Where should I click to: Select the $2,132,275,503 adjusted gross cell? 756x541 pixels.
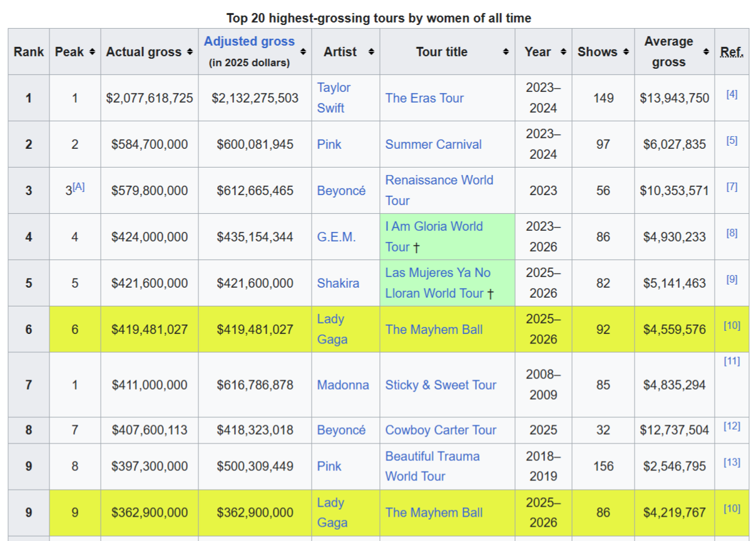point(255,98)
